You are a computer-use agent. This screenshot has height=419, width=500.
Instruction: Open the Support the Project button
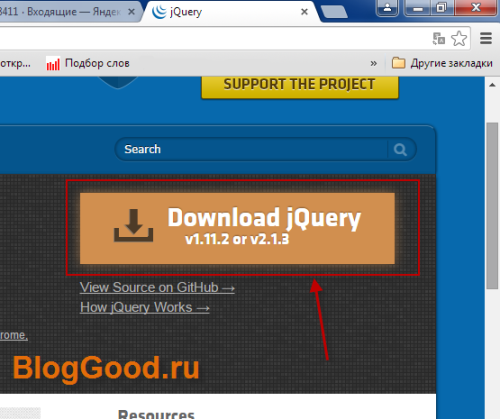(x=300, y=87)
